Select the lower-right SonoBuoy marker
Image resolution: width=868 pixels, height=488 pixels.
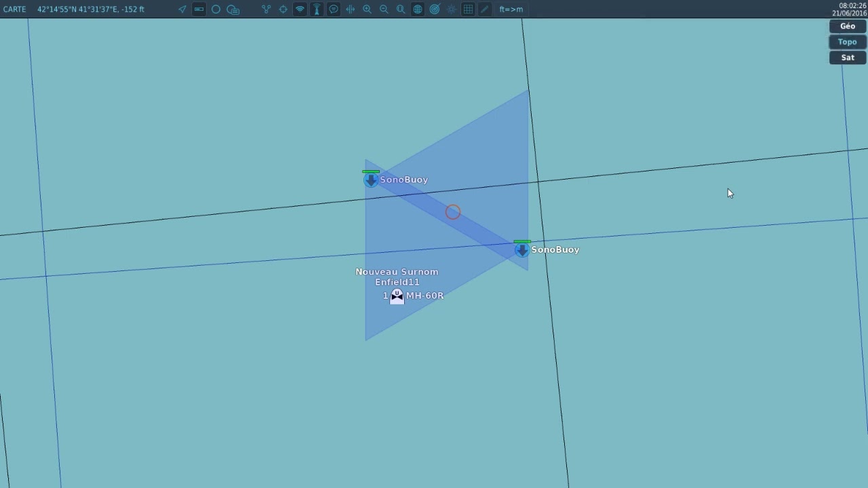click(x=521, y=250)
